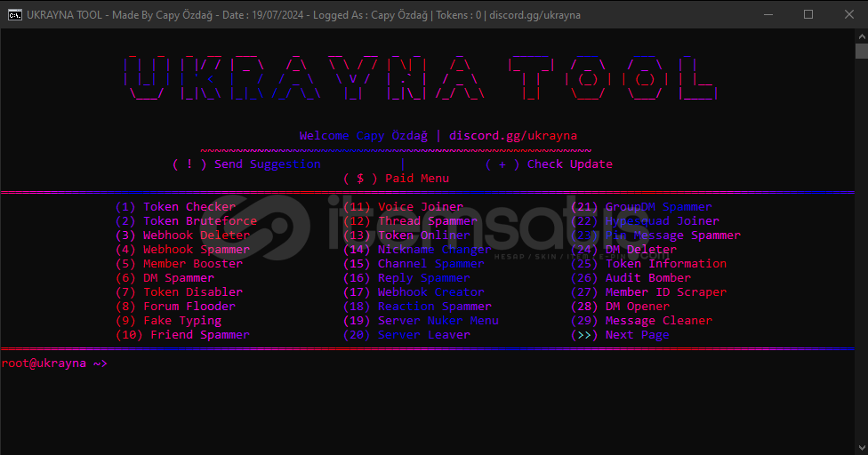The height and width of the screenshot is (455, 868).
Task: Click the console icon in title bar
Action: 14,15
